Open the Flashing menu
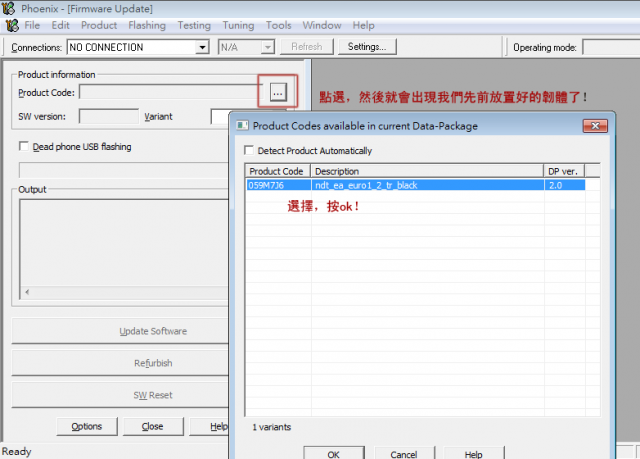 147,25
